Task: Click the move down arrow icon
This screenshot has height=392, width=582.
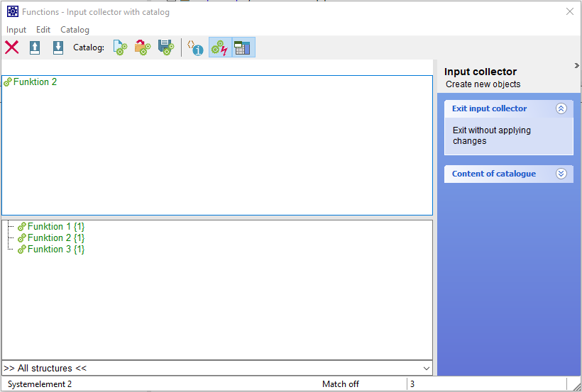Action: pos(58,47)
